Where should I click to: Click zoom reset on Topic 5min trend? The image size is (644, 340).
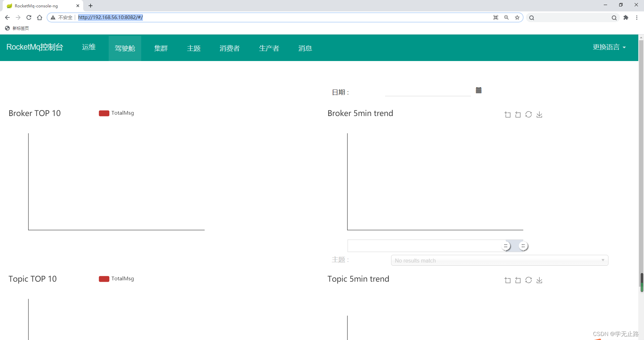[x=518, y=280]
